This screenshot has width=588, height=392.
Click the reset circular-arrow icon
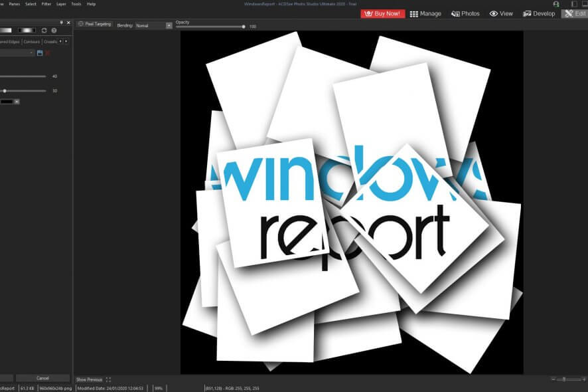click(x=44, y=31)
